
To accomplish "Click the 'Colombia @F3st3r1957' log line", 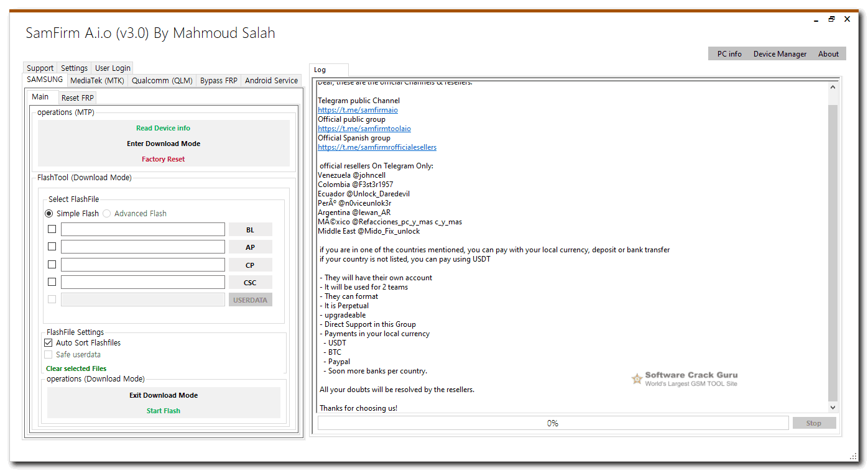I will [355, 185].
